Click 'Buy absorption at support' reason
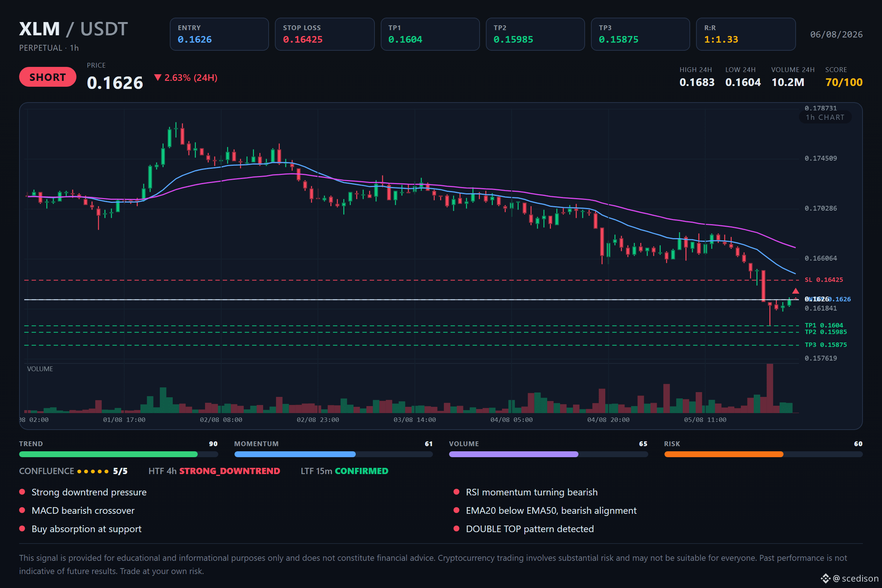 point(86,529)
